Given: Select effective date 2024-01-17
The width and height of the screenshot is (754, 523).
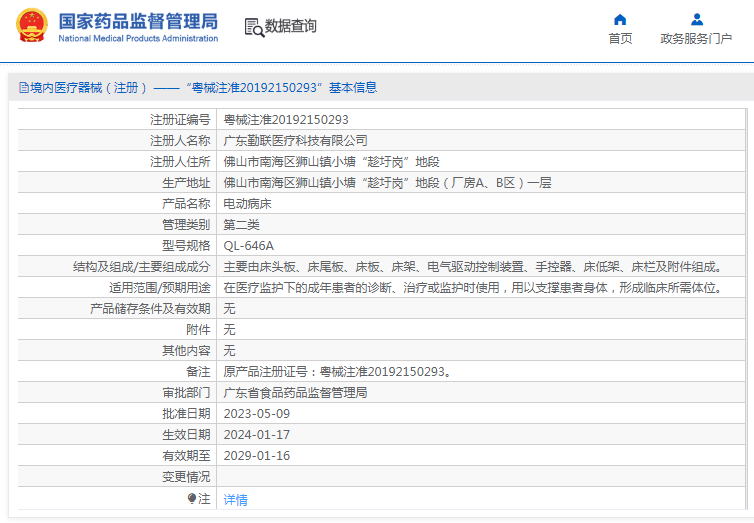Looking at the screenshot, I should click(257, 435).
